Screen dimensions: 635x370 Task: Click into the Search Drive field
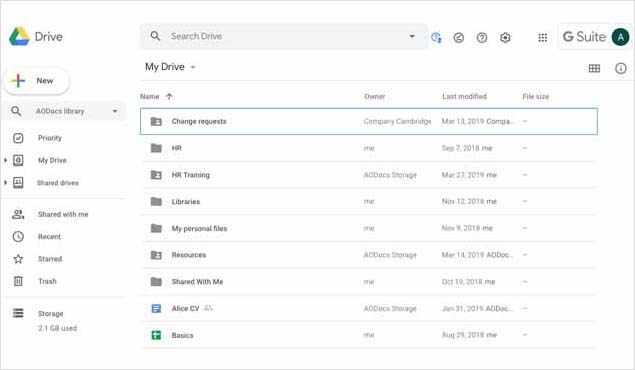pos(283,36)
